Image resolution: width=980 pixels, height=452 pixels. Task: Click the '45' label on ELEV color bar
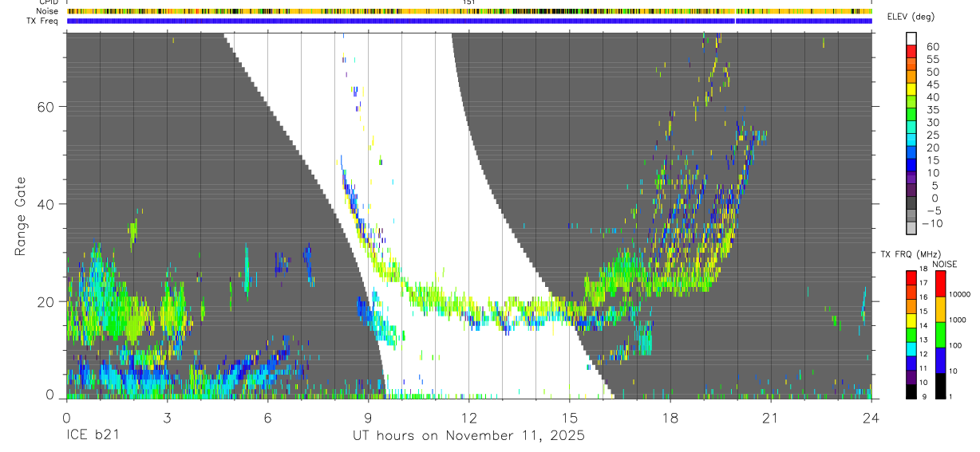pos(933,85)
